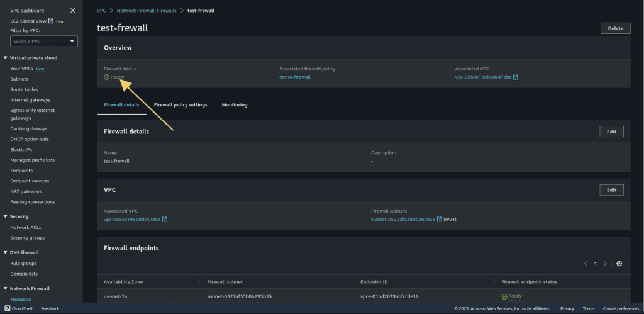Open Cookie preferences
Image resolution: width=644 pixels, height=314 pixels.
point(621,309)
